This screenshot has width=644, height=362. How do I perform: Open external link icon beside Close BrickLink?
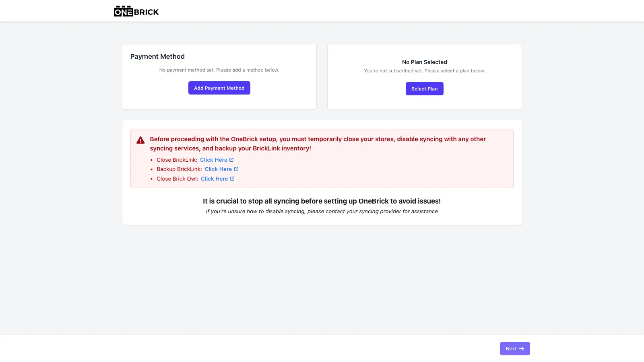pos(231,160)
